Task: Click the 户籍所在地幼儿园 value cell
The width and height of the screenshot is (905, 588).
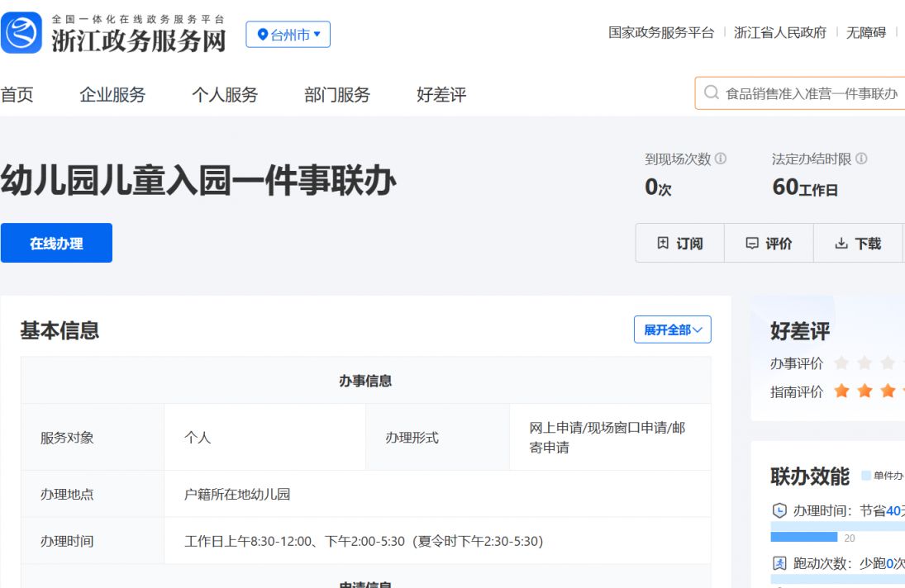Action: 437,494
